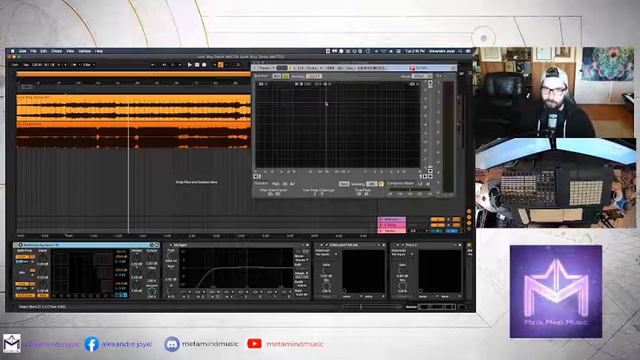Open the SPAN Underlay selector
640x360 pixels.
click(x=313, y=76)
